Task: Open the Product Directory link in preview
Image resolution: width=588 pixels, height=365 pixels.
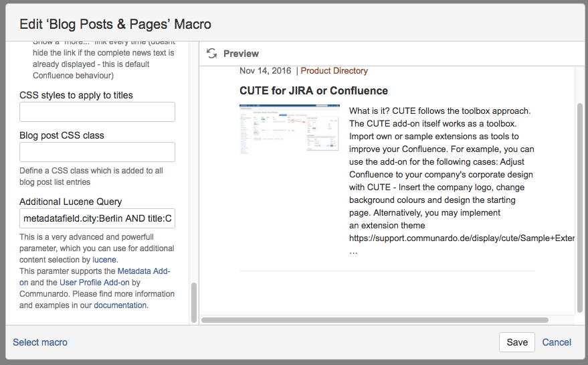Action: point(334,71)
